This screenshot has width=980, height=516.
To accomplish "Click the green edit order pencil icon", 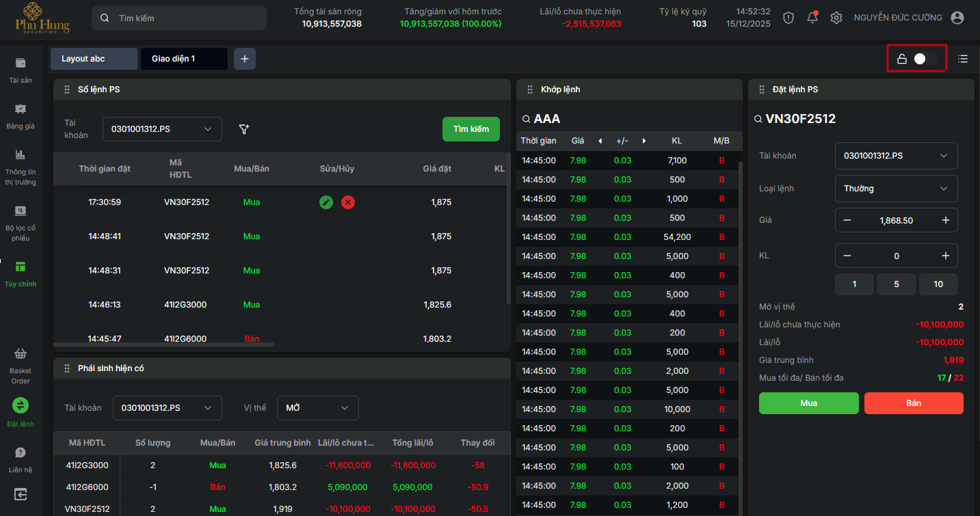I will pyautogui.click(x=326, y=202).
